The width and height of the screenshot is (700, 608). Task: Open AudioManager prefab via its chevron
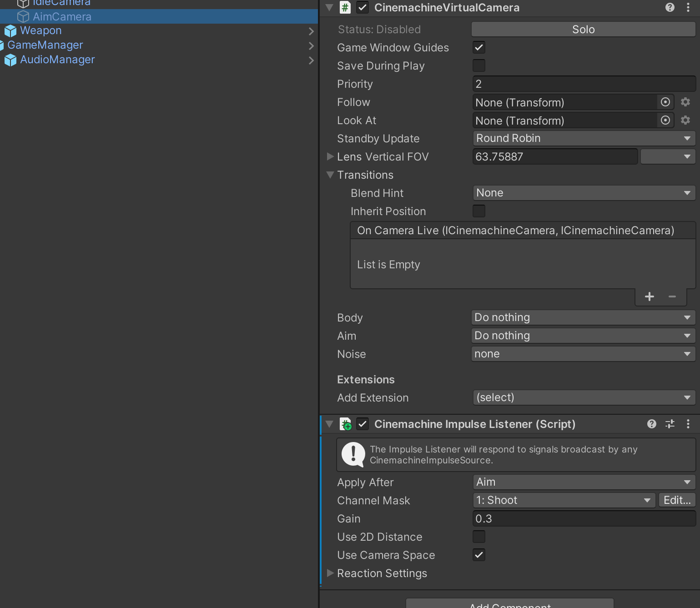311,60
